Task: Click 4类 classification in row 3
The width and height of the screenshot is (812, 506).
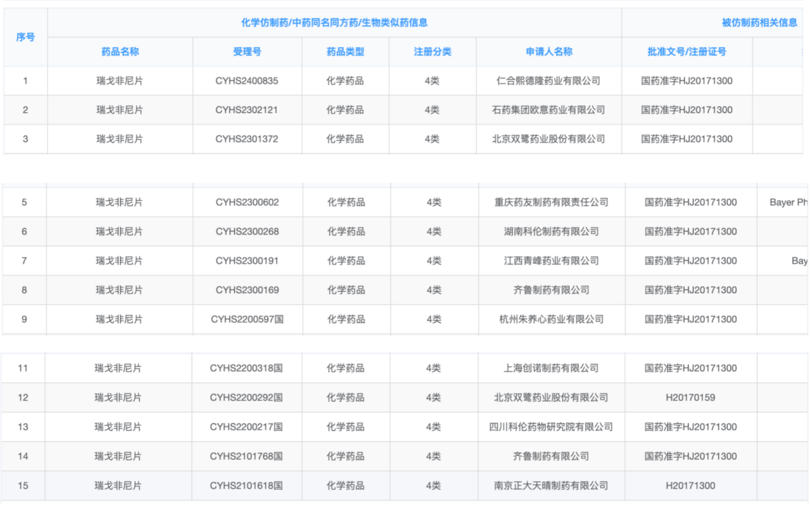Action: [x=432, y=139]
